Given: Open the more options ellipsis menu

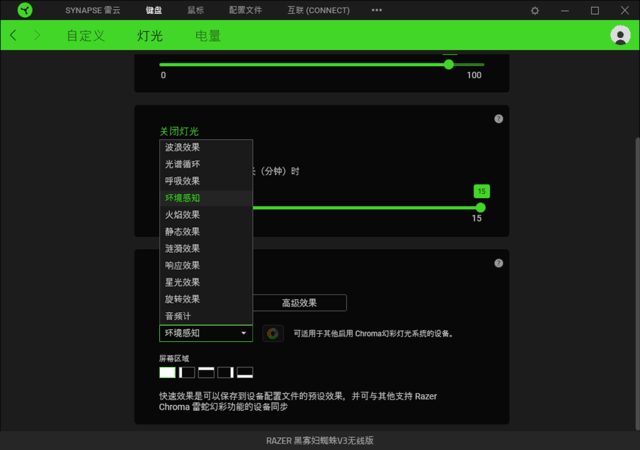Looking at the screenshot, I should coord(377,10).
